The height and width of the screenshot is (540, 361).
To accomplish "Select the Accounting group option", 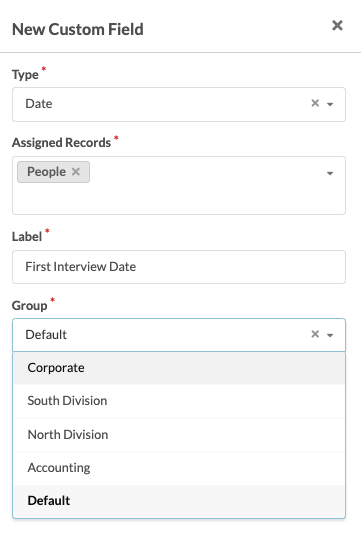I will tap(179, 468).
